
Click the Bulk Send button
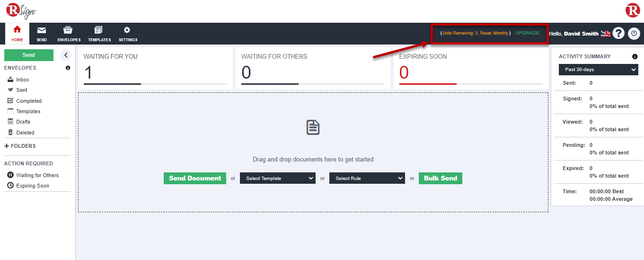441,178
